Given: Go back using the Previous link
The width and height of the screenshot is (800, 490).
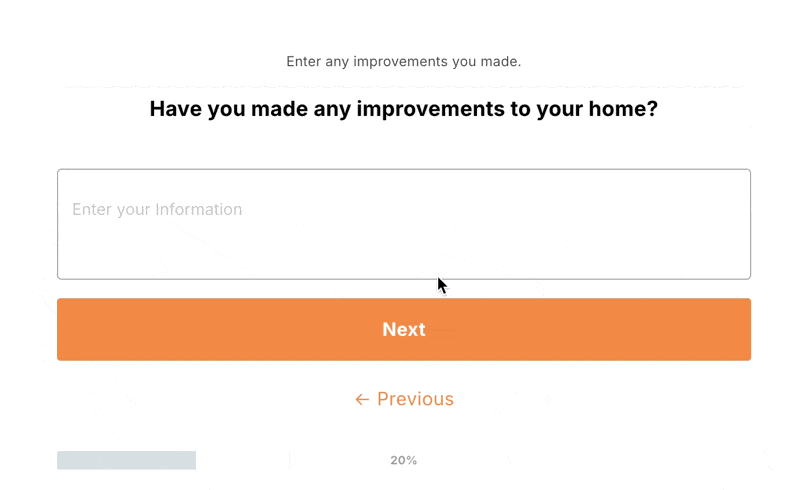Looking at the screenshot, I should [x=404, y=400].
